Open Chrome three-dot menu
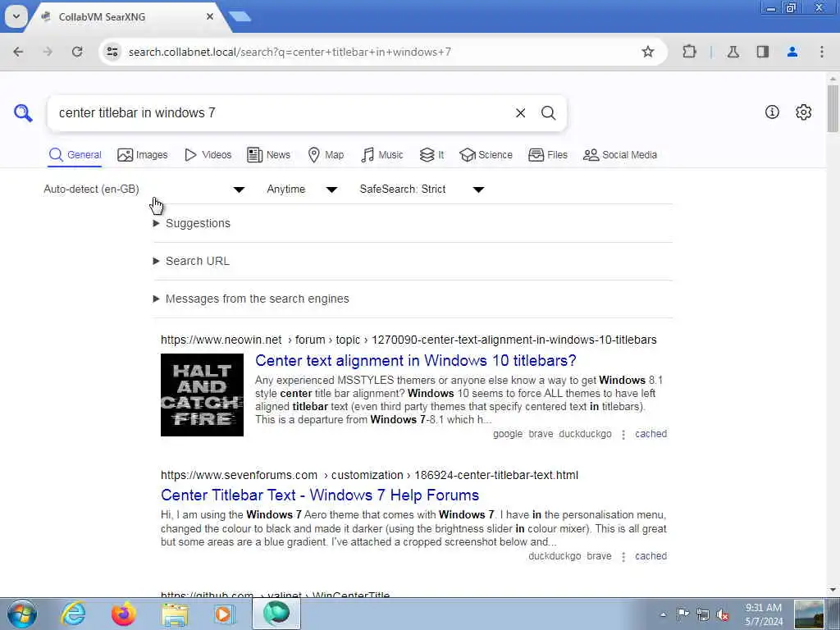Viewport: 840px width, 630px height. [821, 52]
